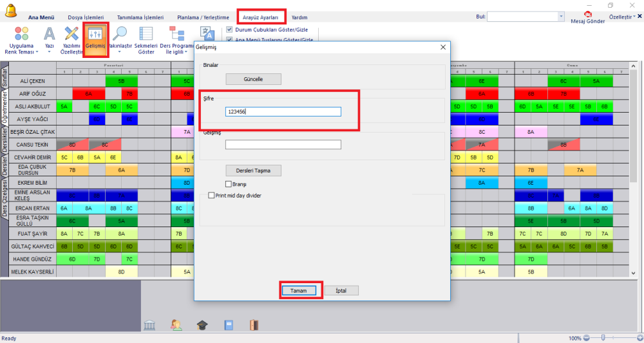Select the BEŞİR ÖZAL ÇITAK teacher row

click(x=32, y=132)
